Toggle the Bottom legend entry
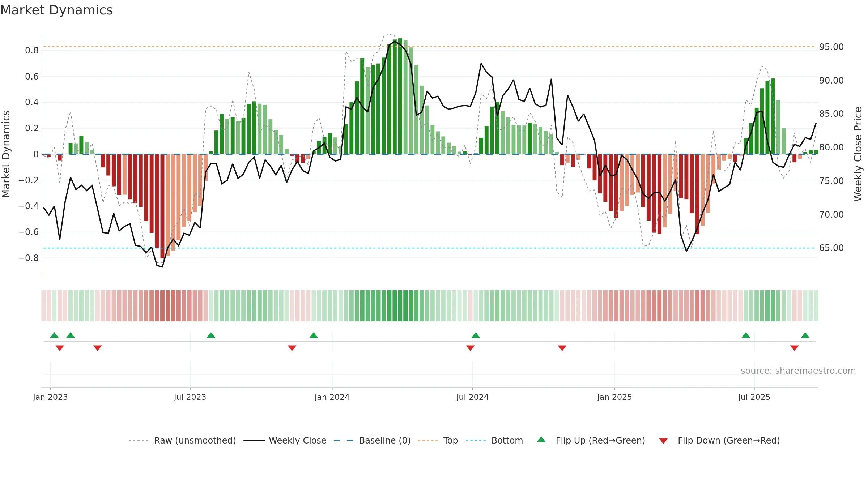Screen dimensions: 868x488 (494, 440)
